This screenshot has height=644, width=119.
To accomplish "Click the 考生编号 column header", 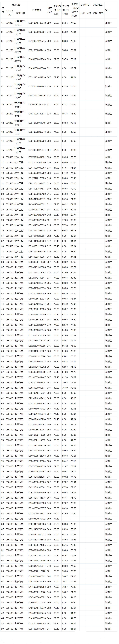I will coord(36,10).
